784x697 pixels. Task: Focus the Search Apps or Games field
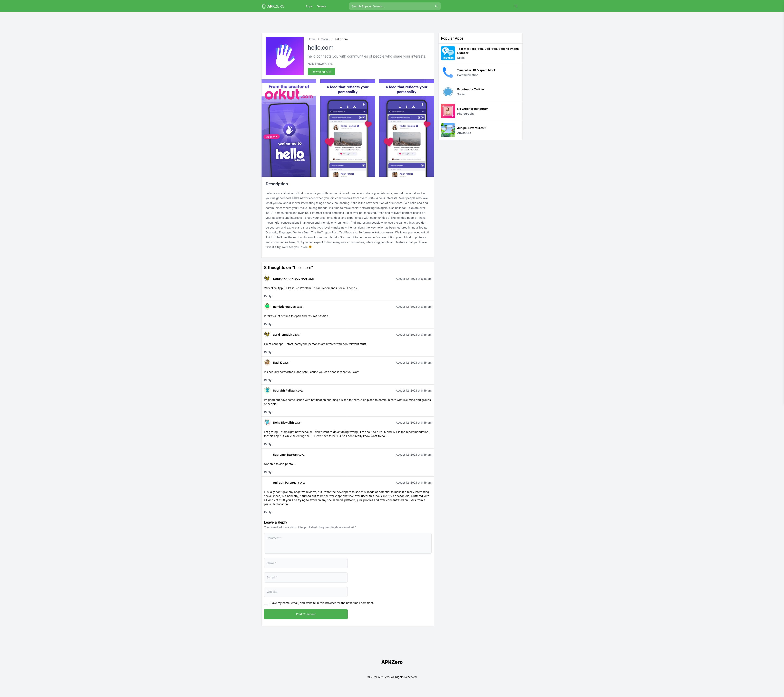(395, 6)
